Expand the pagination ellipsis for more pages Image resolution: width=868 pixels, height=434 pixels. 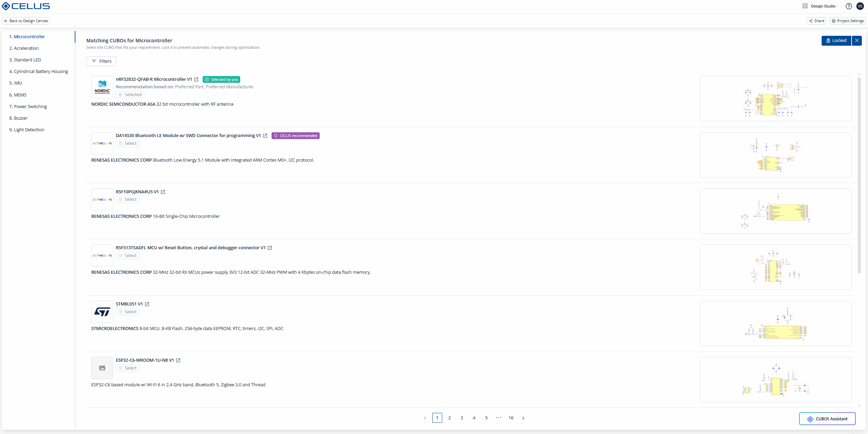pos(498,418)
